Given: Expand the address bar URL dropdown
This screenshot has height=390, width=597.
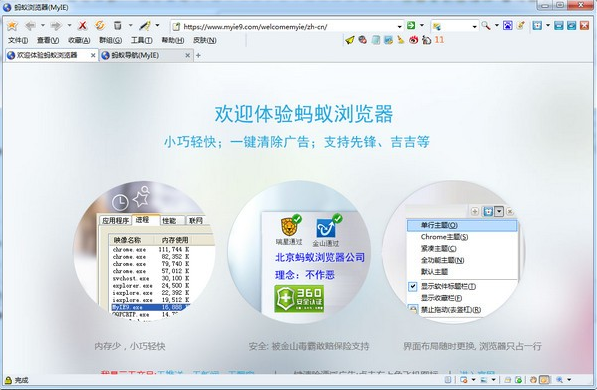Looking at the screenshot, I should (x=399, y=26).
